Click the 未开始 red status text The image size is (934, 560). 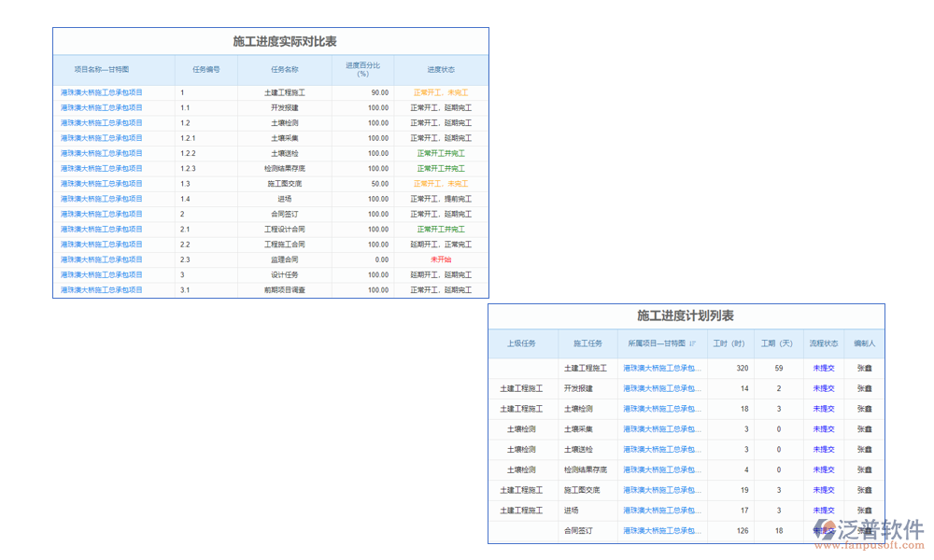click(x=441, y=259)
